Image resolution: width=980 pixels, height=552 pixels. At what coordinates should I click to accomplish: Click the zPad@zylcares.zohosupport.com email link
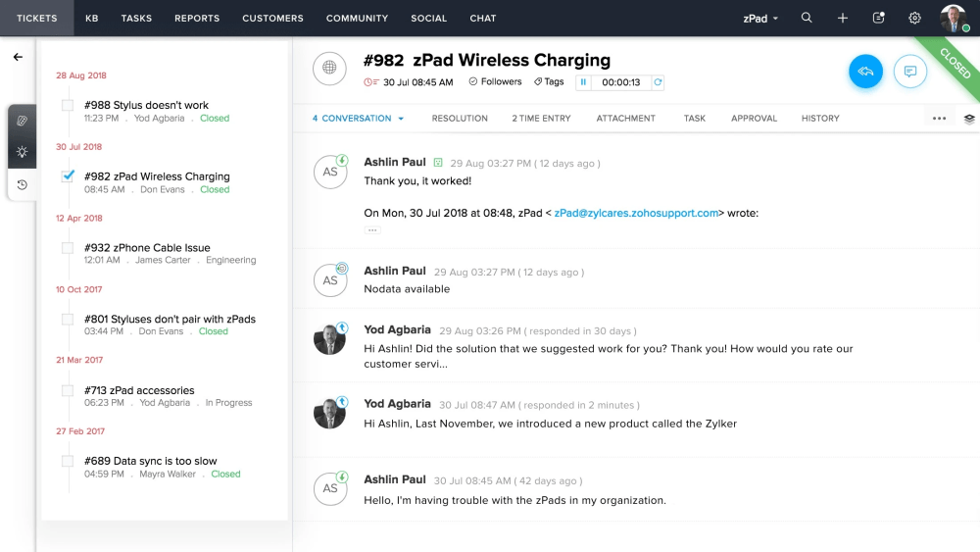pos(636,213)
